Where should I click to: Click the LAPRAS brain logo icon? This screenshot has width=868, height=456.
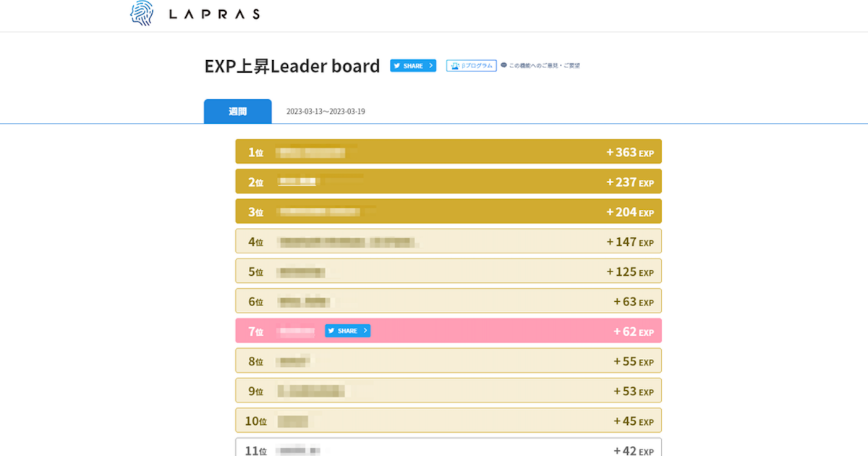[140, 13]
